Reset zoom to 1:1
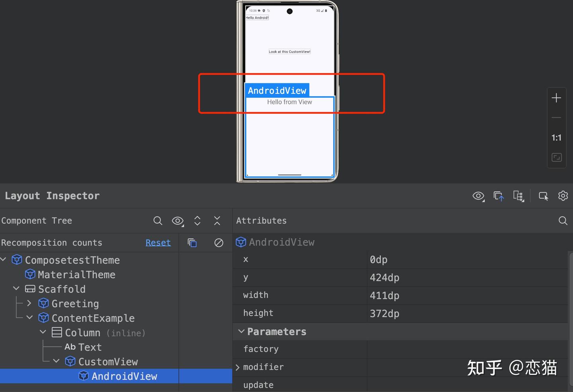Viewport: 573px width, 392px height. coord(556,138)
